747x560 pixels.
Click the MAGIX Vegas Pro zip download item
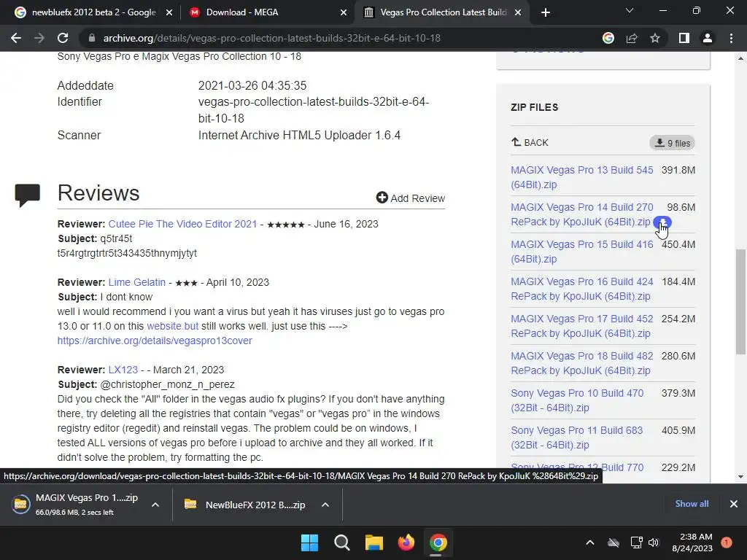[x=76, y=505]
